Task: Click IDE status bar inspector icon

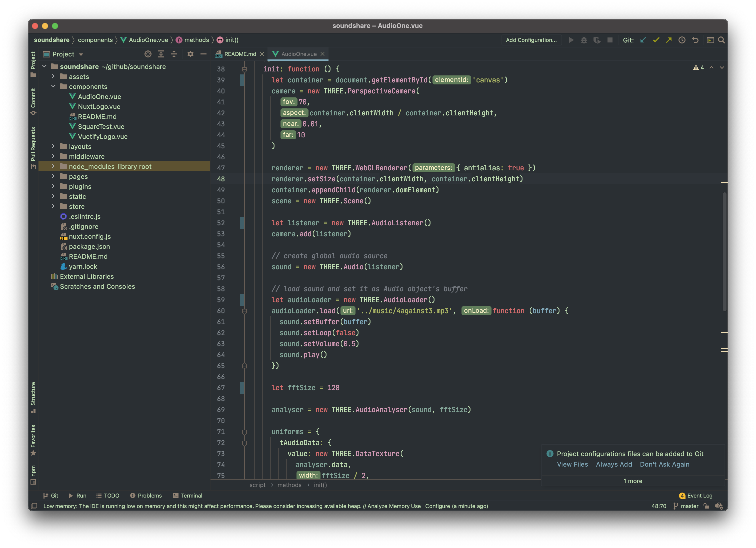Action: point(719,506)
